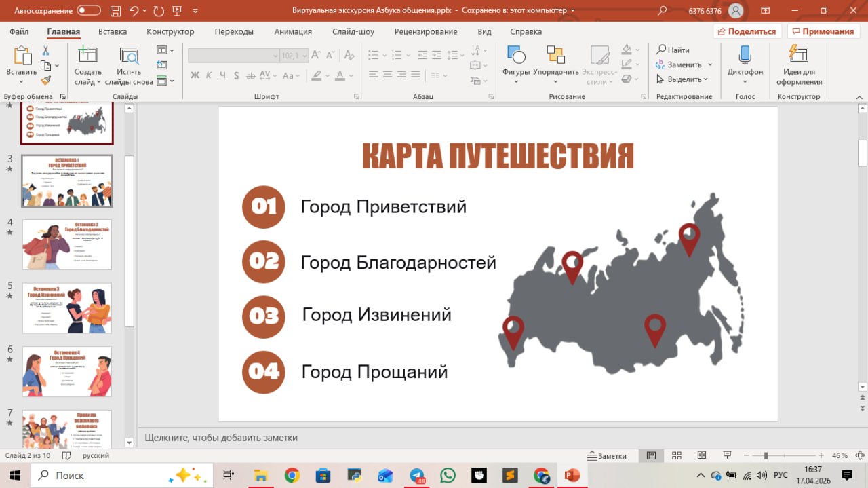Expand the Шрифт font dialog launcher

358,97
